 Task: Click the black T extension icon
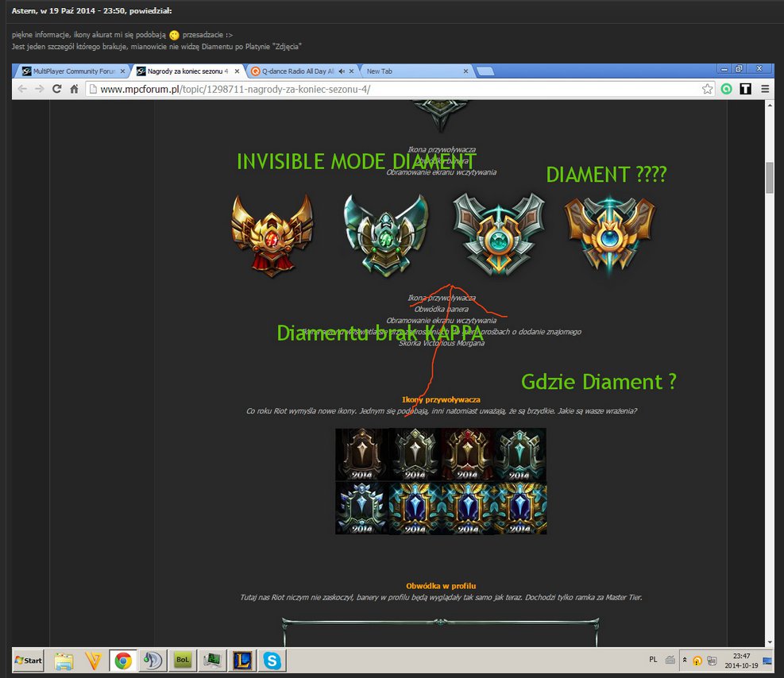click(x=746, y=89)
